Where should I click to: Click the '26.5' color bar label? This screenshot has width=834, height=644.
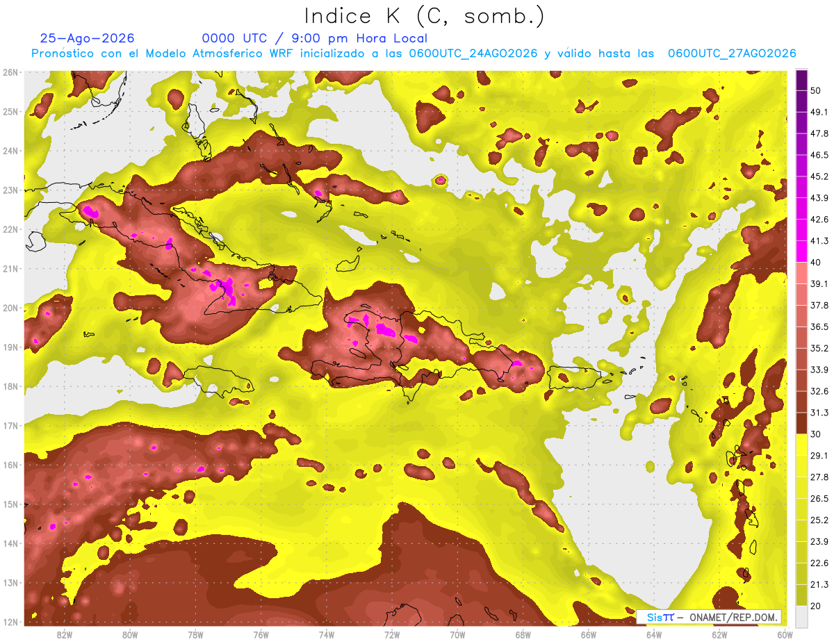[819, 499]
